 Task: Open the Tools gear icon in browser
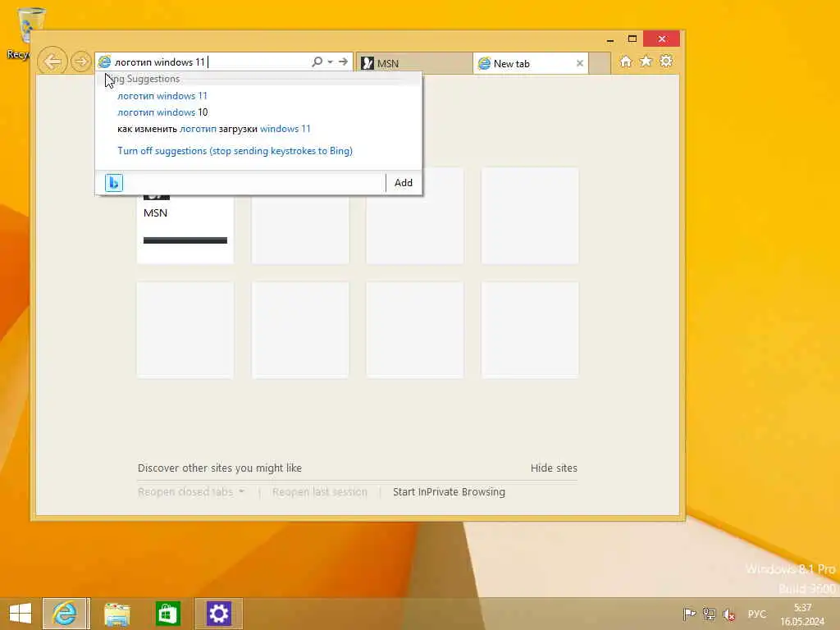pos(666,61)
